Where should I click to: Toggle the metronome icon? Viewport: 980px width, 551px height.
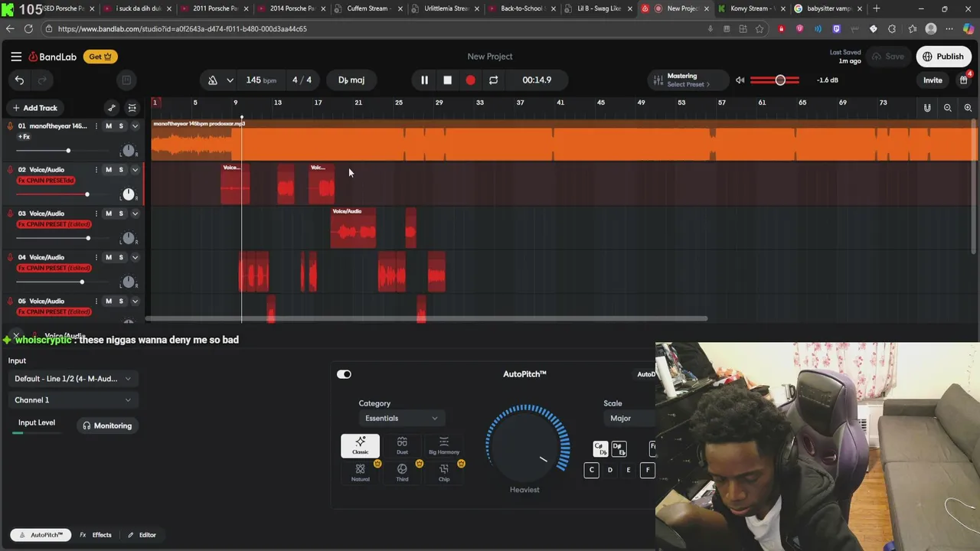click(x=213, y=80)
